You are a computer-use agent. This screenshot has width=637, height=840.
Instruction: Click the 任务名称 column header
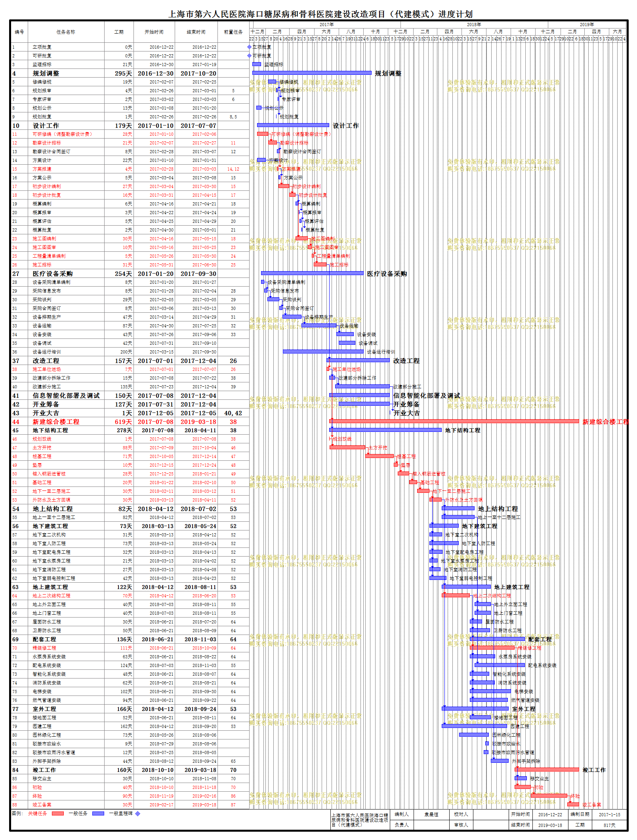coord(66,32)
